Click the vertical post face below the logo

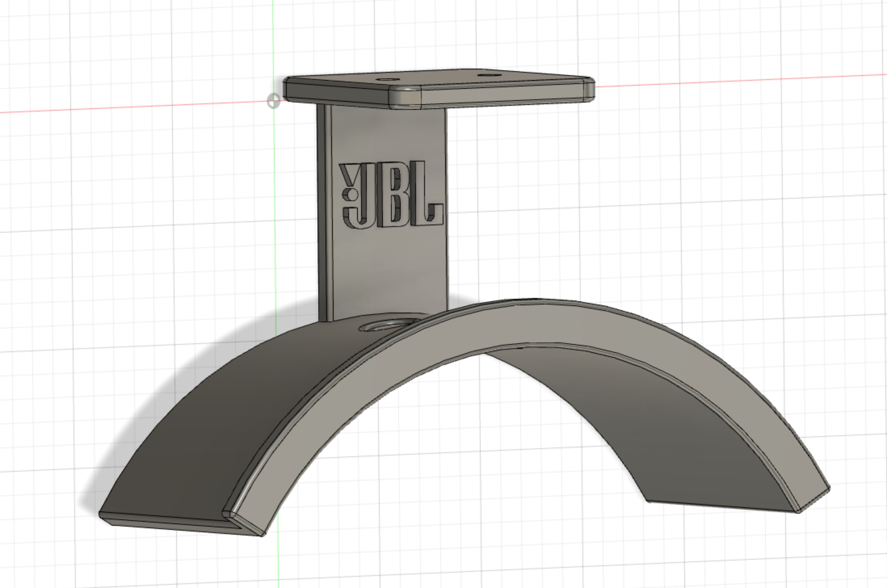click(390, 271)
